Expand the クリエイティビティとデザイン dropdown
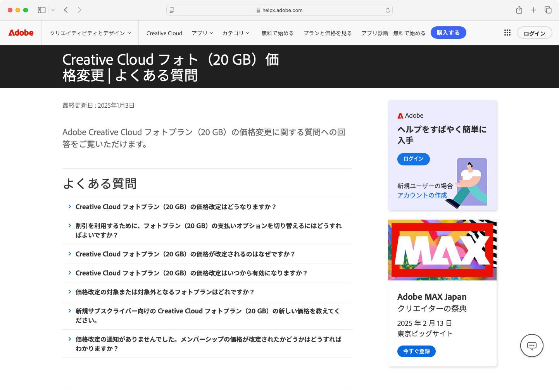The image size is (559, 392). click(90, 33)
